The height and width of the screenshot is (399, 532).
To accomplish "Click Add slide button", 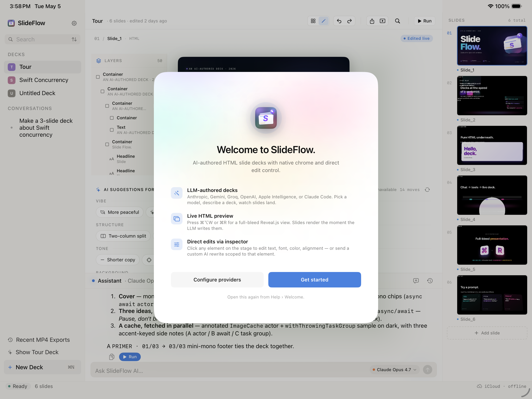I will coord(487,333).
